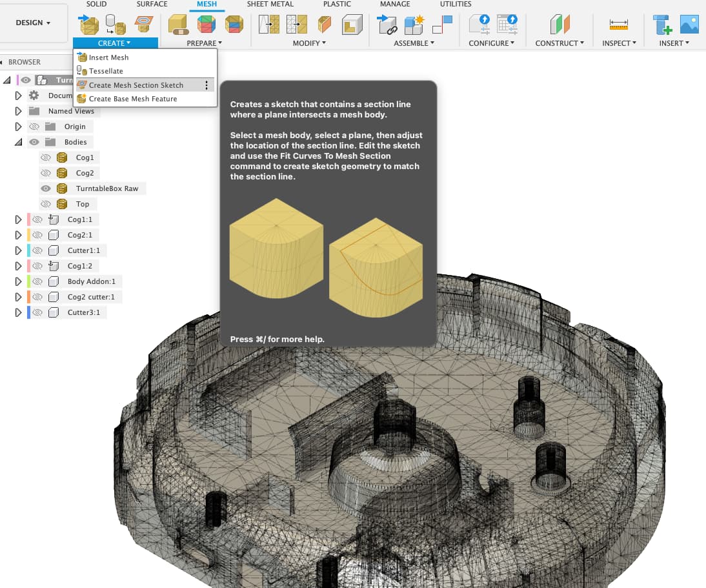
Task: Open the MODIFY dropdown menu
Action: [309, 43]
